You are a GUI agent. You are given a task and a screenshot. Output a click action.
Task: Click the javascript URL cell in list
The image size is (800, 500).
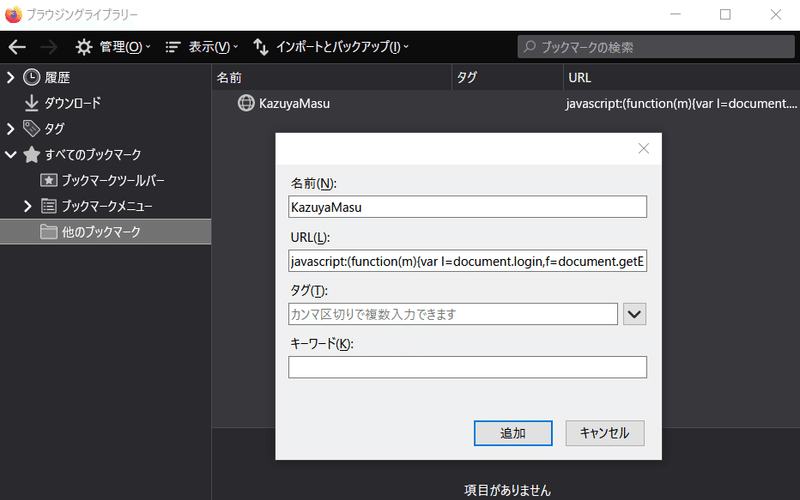pyautogui.click(x=681, y=103)
